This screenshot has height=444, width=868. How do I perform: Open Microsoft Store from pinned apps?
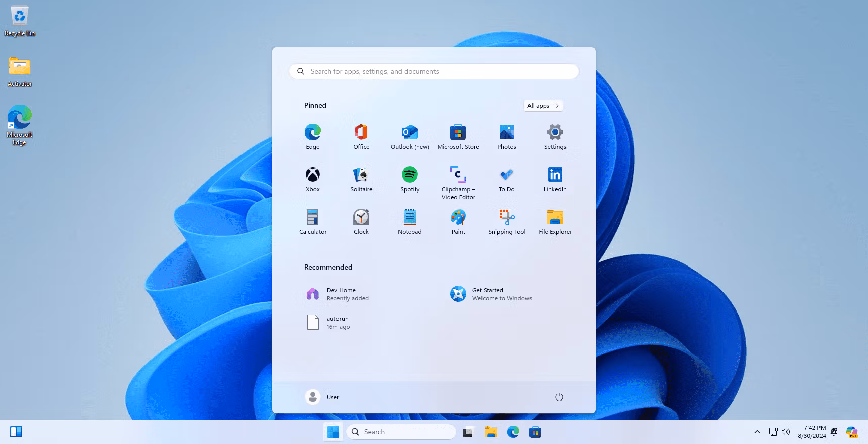click(x=458, y=137)
